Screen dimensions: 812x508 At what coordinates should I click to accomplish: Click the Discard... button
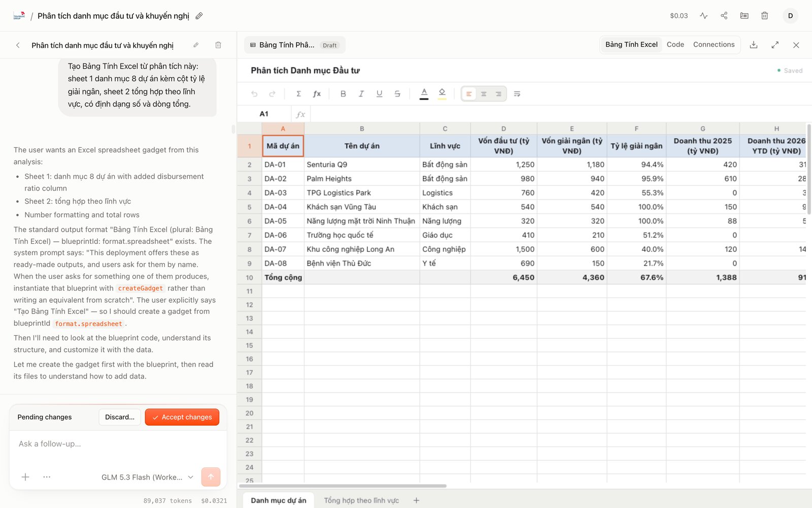[x=120, y=417]
